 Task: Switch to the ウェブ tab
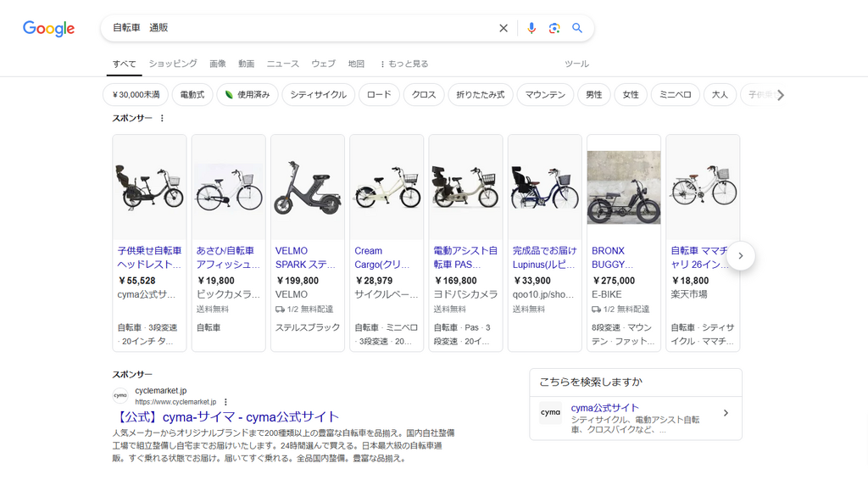323,64
